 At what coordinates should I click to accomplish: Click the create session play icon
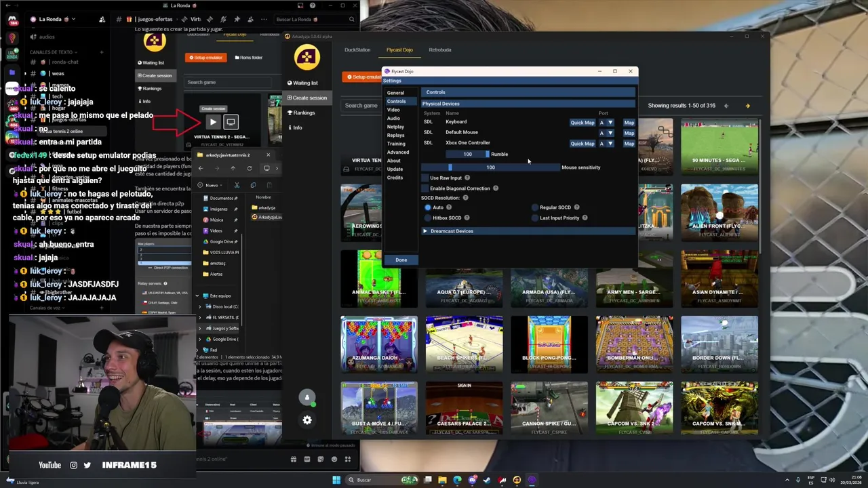pos(213,122)
